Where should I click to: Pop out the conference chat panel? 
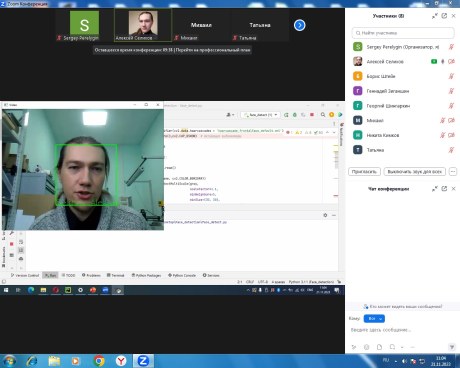[444, 189]
